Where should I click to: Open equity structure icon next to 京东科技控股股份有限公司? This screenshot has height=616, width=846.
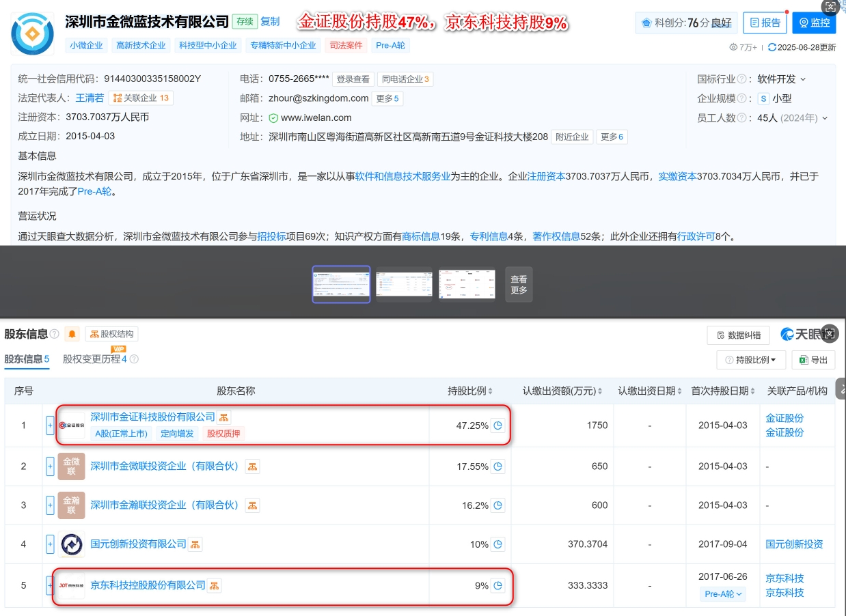215,586
